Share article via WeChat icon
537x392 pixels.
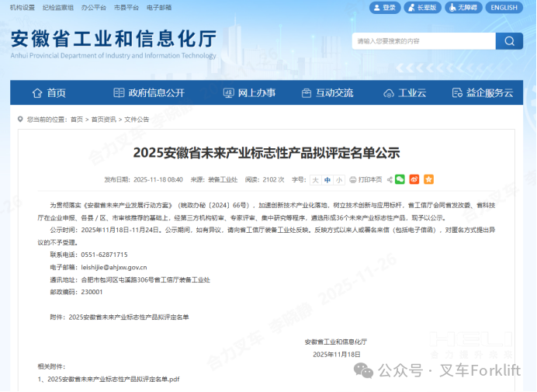point(400,179)
